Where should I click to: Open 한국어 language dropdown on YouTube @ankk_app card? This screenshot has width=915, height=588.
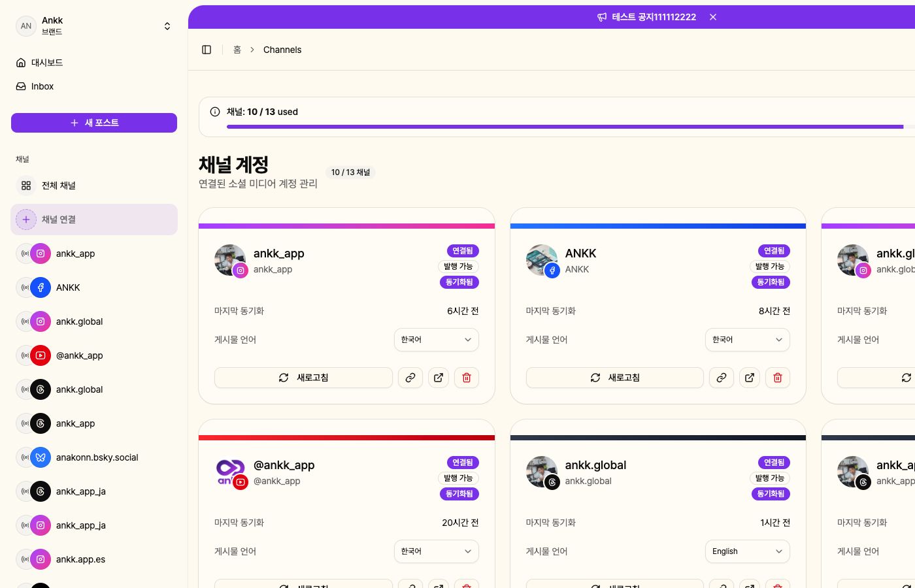pyautogui.click(x=437, y=551)
